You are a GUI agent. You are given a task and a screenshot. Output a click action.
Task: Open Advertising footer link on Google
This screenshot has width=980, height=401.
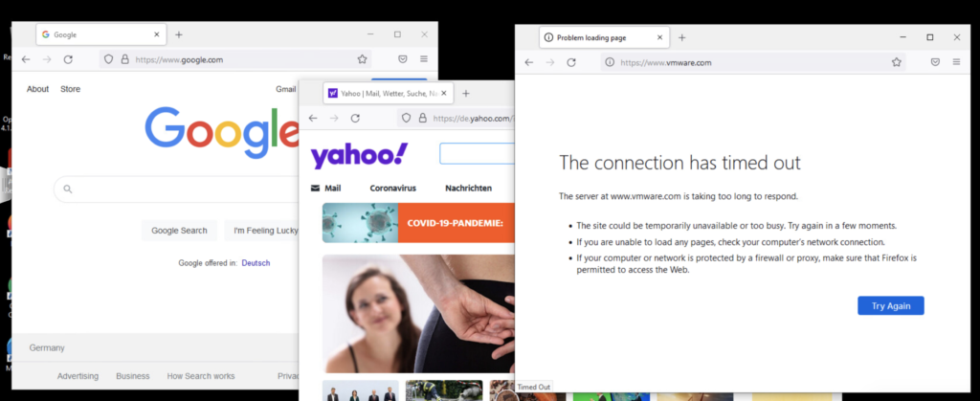[x=78, y=376]
